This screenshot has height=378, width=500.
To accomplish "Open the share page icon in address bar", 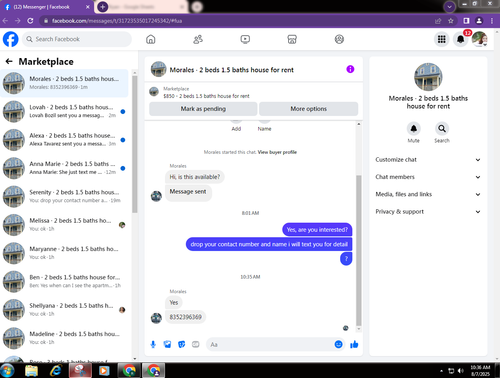I will [x=438, y=21].
